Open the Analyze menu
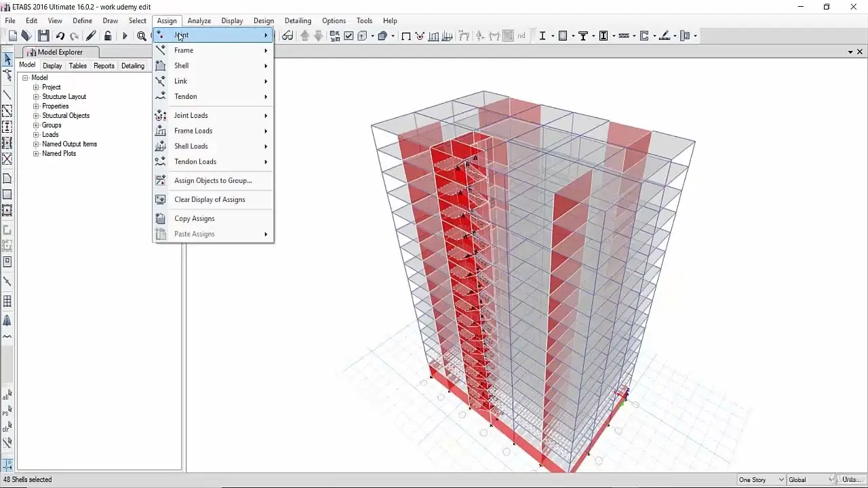The image size is (868, 488). pos(199,21)
